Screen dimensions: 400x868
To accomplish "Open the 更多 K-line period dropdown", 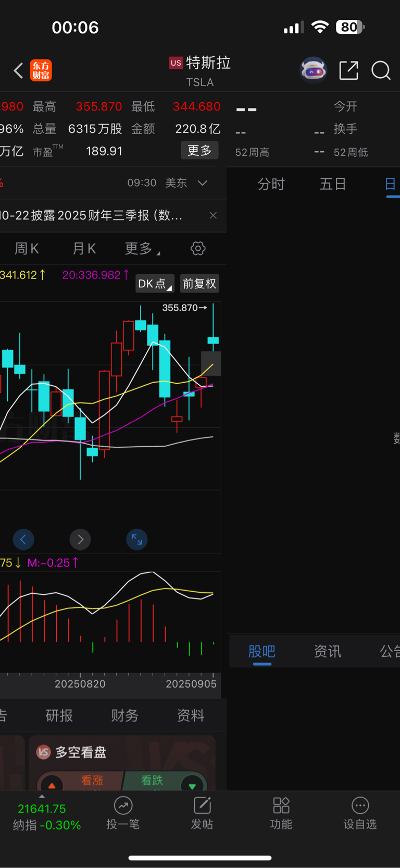I will (x=142, y=249).
